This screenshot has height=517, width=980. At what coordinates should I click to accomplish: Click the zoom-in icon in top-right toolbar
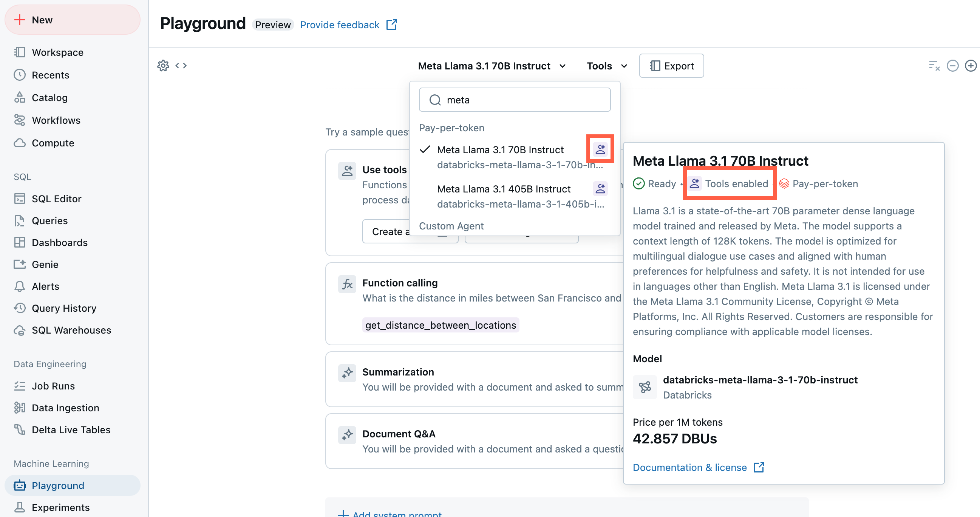point(970,65)
